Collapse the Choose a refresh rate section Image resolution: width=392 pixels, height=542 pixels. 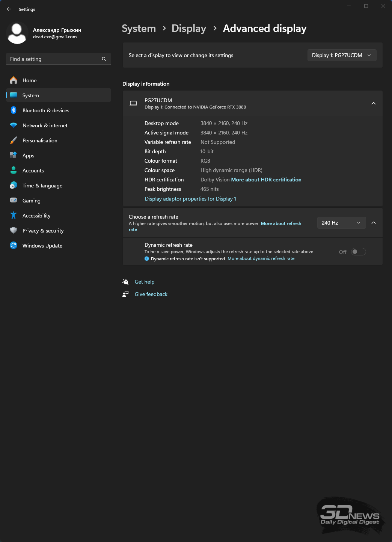coord(374,223)
